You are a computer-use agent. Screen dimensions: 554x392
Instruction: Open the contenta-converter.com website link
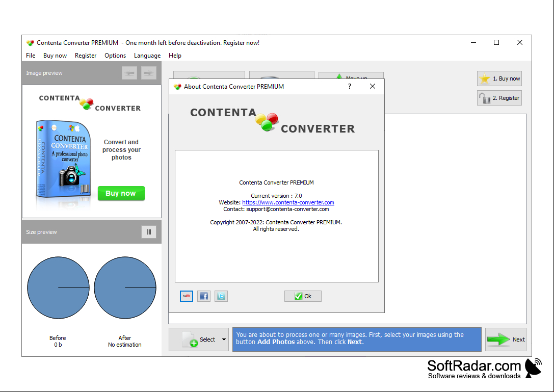pyautogui.click(x=288, y=202)
